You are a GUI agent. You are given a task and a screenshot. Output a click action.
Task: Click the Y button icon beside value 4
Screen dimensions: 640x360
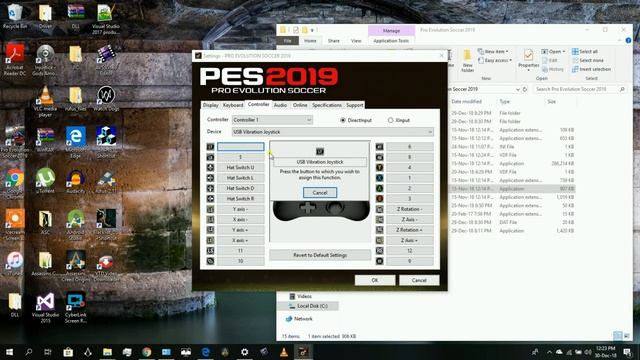380,167
